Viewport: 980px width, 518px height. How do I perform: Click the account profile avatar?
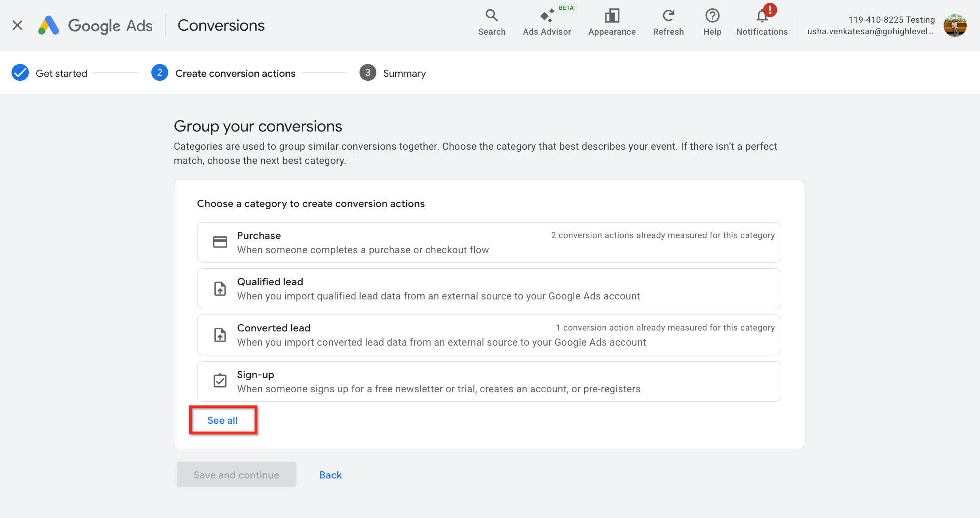(x=955, y=25)
